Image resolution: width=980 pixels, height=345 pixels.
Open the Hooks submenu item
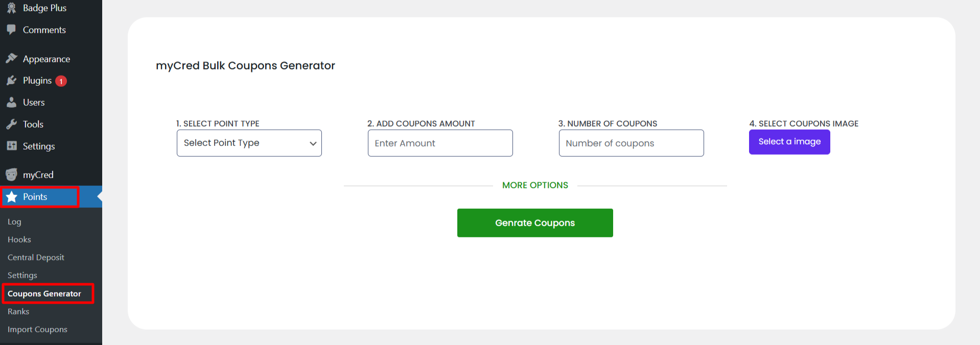(19, 240)
